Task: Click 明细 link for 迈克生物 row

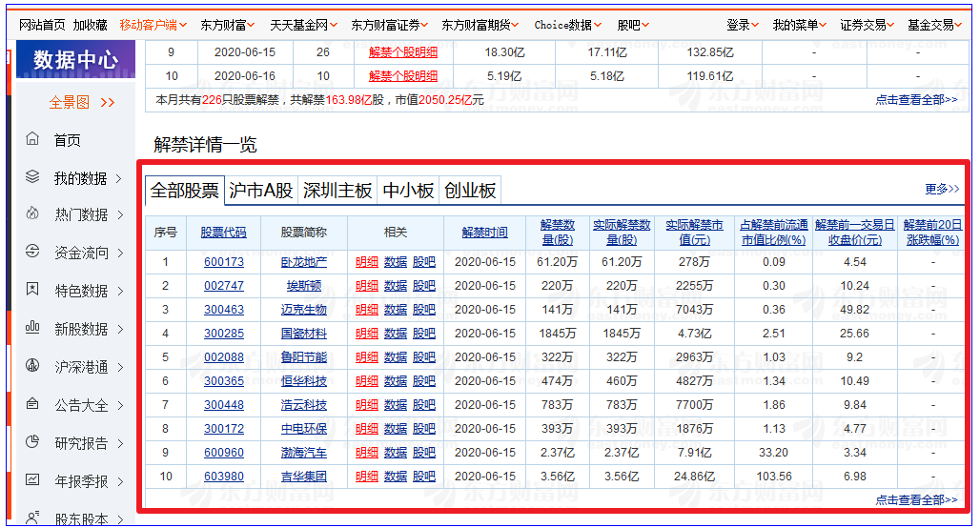Action: pos(367,310)
